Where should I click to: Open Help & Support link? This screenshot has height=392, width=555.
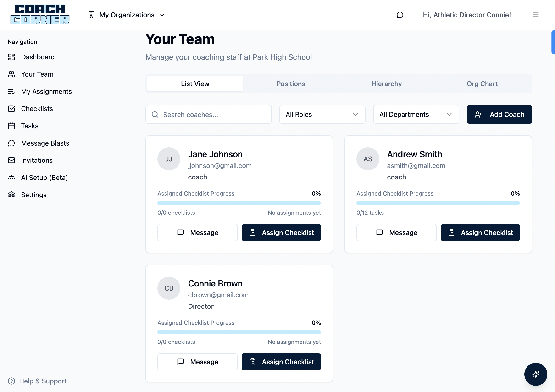37,381
